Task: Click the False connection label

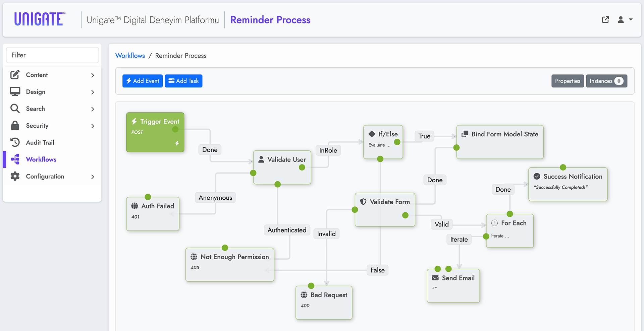Action: [x=377, y=270]
